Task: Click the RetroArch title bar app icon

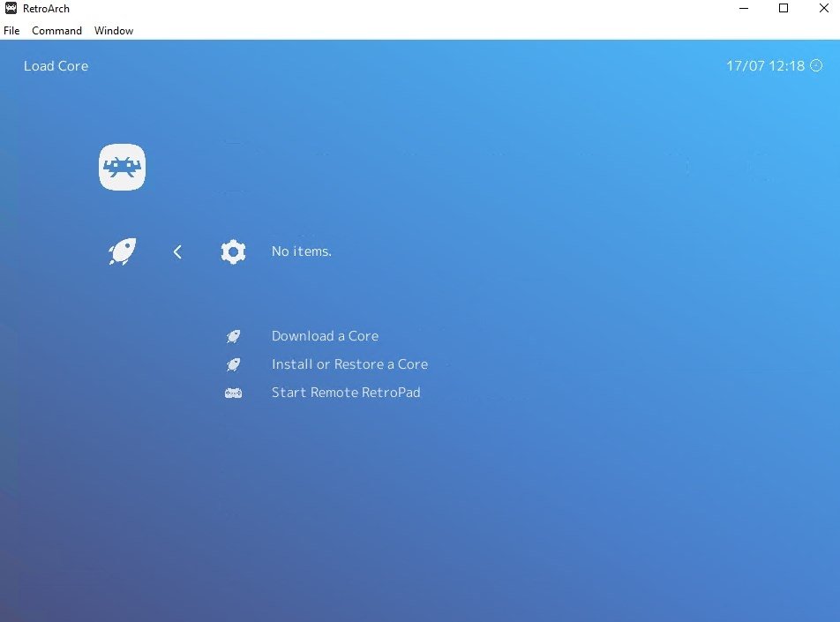Action: pyautogui.click(x=11, y=8)
